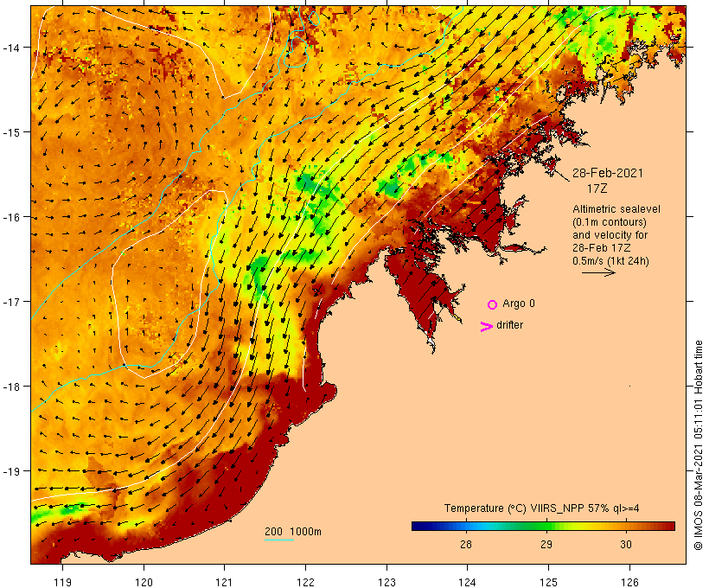Image resolution: width=709 pixels, height=588 pixels.
Task: Click the longitude label '122'
Action: click(x=306, y=582)
